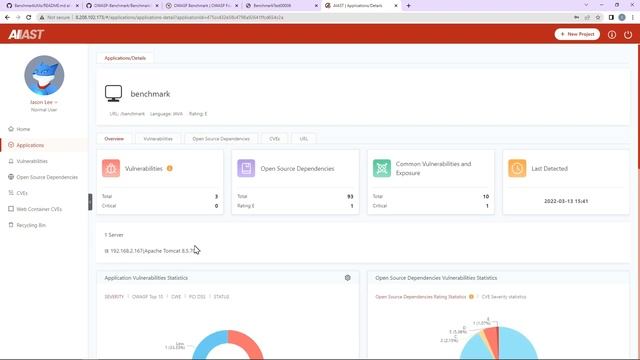Screen dimensions: 640x360
Task: Click the server entry 192.168.2.167 Apache Tomcat
Action: click(x=151, y=251)
